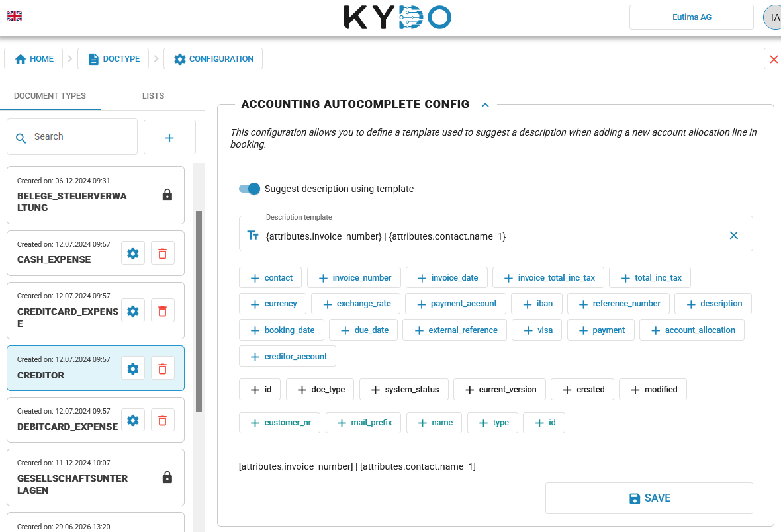Select the BELEGE_STEUERVERWALTUNG card

[95, 195]
